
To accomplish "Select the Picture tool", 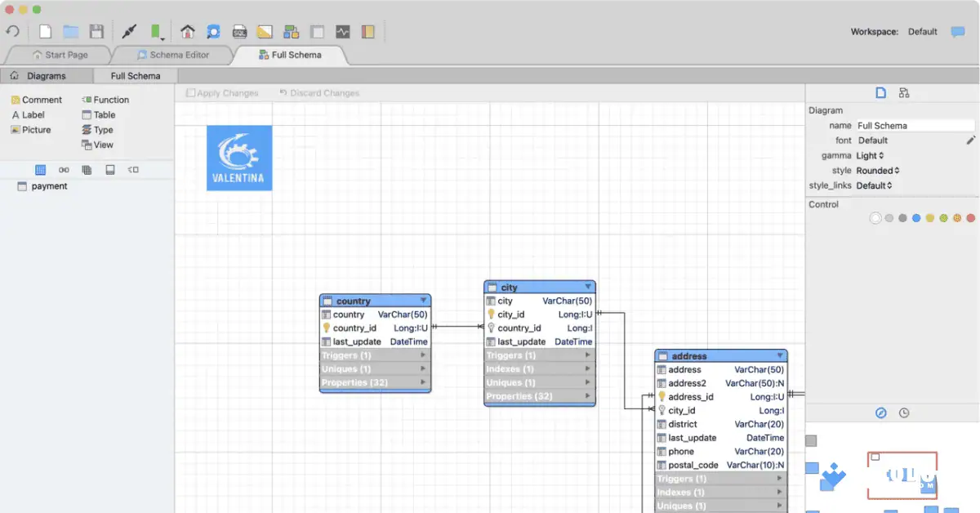I will (x=32, y=129).
